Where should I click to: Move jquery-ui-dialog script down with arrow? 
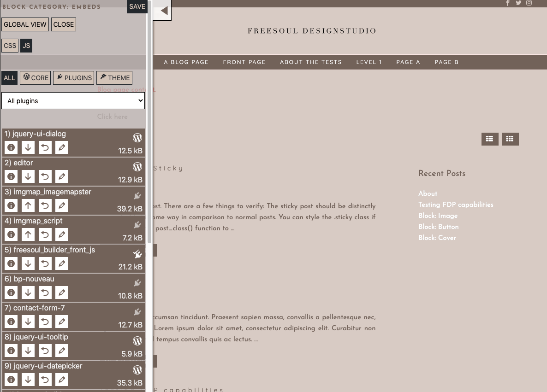pos(28,147)
